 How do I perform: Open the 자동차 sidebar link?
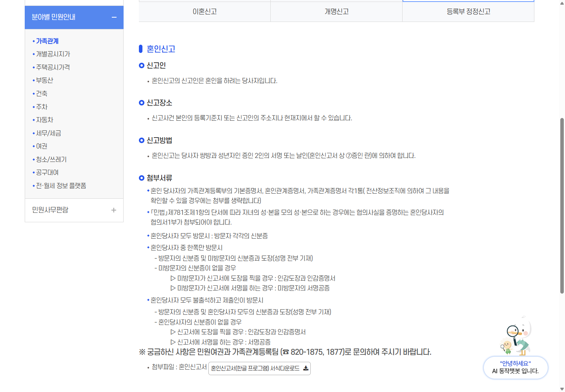pyautogui.click(x=44, y=120)
